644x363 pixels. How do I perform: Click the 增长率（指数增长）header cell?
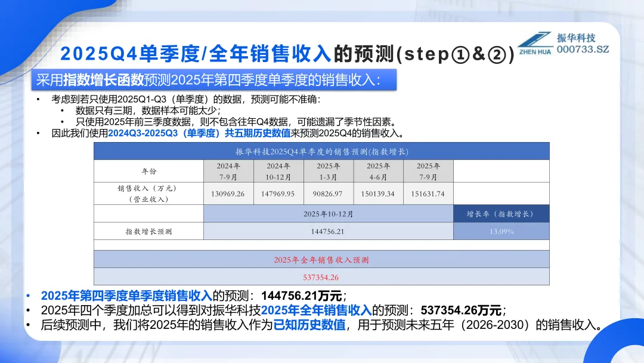click(501, 214)
